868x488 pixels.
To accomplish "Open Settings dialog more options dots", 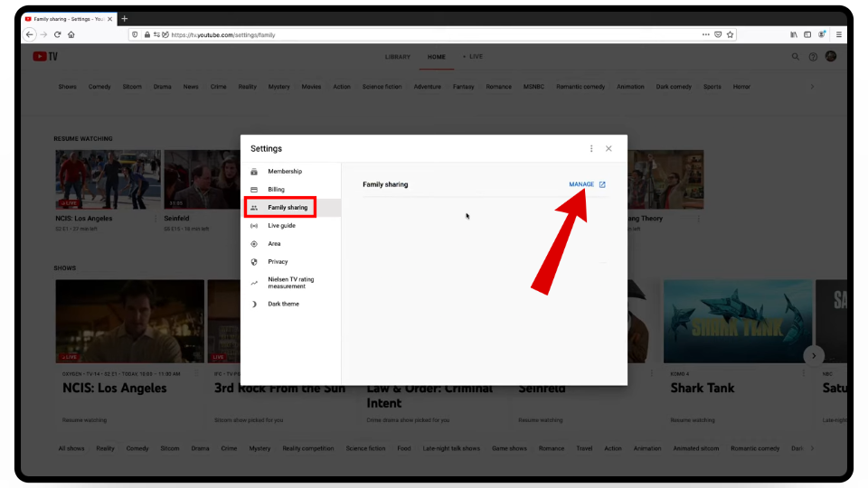I will click(x=591, y=148).
